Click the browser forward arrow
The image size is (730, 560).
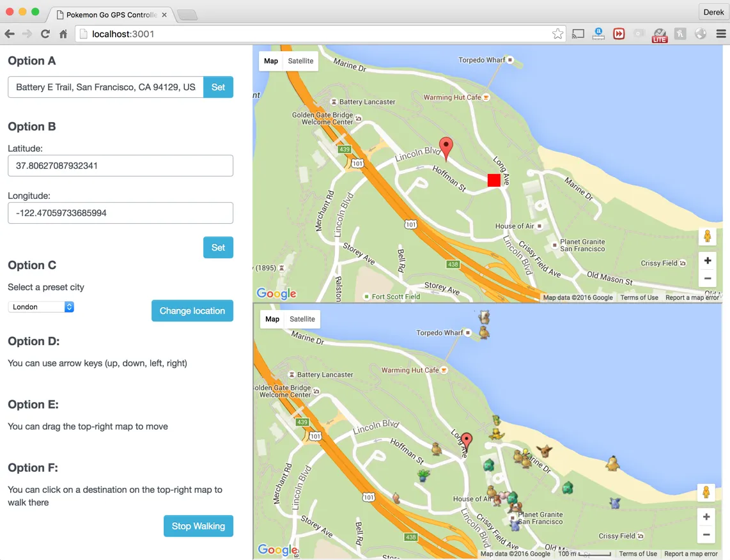(27, 34)
